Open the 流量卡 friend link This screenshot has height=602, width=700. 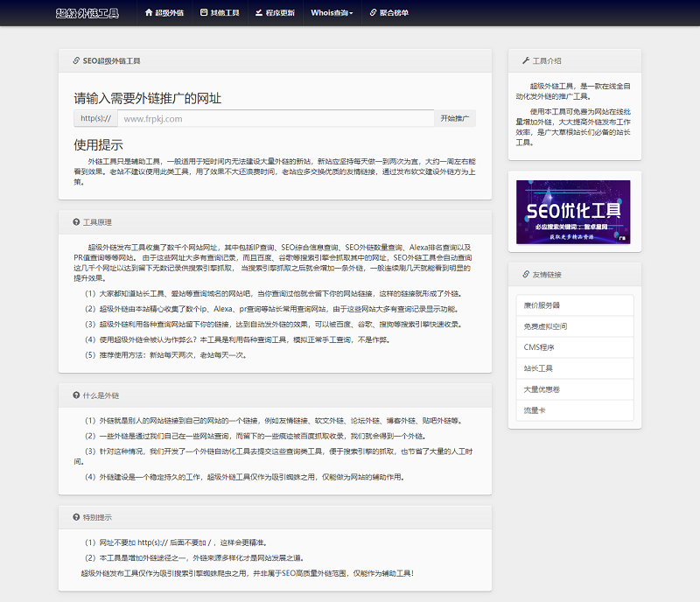click(x=575, y=410)
